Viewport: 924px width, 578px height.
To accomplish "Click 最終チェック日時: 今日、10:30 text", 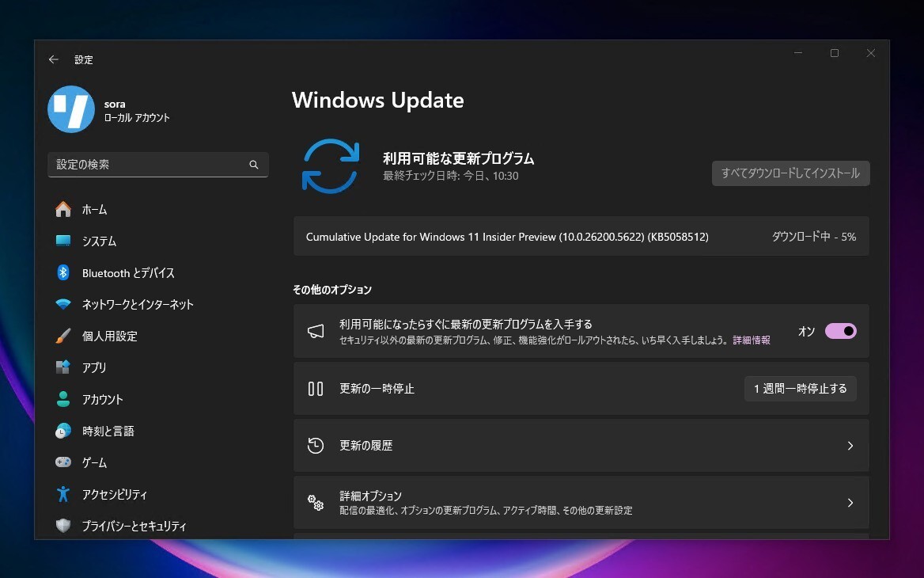I will 451,176.
